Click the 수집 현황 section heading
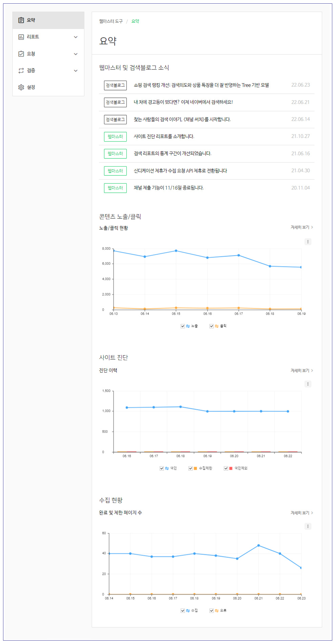The height and width of the screenshot is (644, 335). click(x=111, y=500)
